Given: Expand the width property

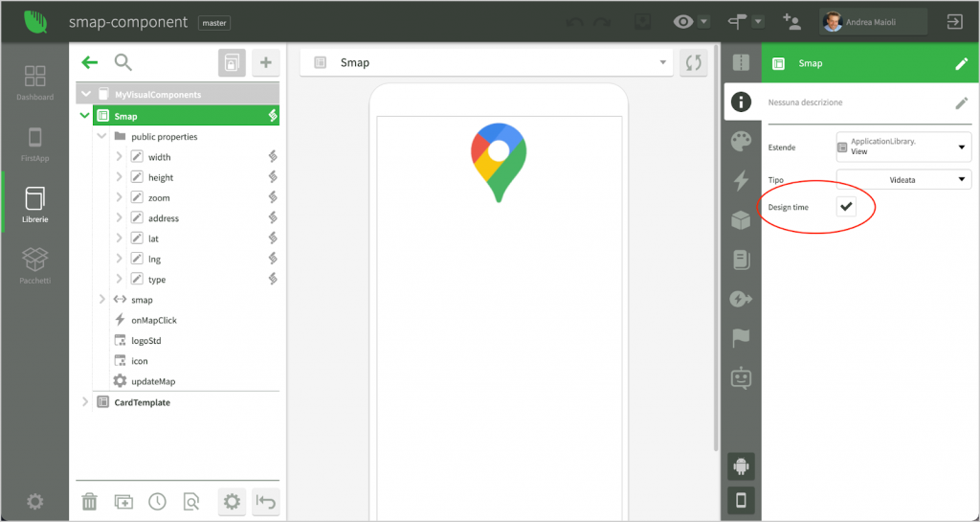Looking at the screenshot, I should (119, 157).
